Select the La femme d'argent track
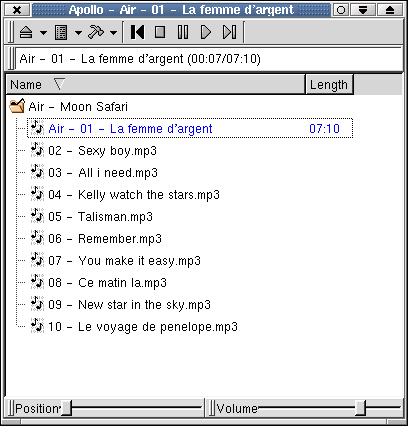This screenshot has width=408, height=426. [190, 128]
